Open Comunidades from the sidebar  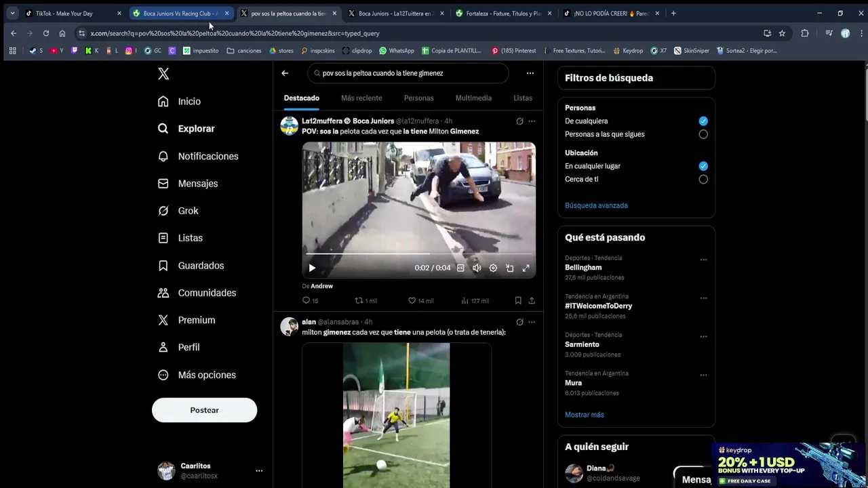coord(197,293)
